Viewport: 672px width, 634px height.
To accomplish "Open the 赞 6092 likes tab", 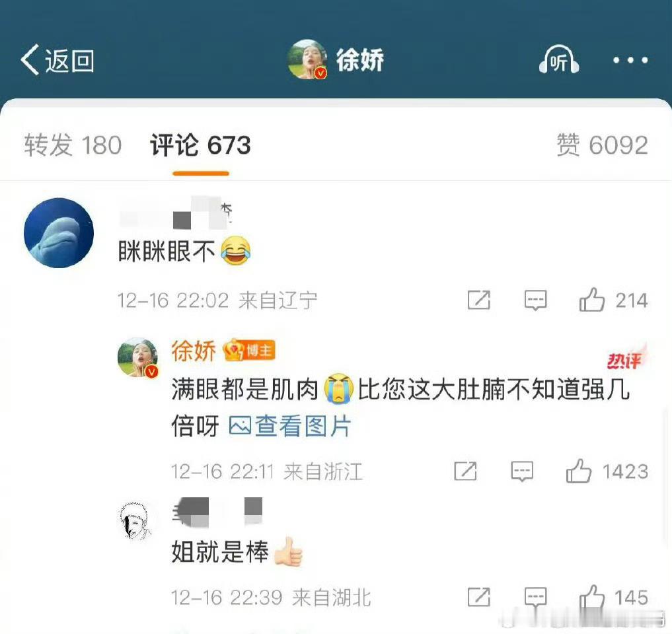I will point(602,145).
